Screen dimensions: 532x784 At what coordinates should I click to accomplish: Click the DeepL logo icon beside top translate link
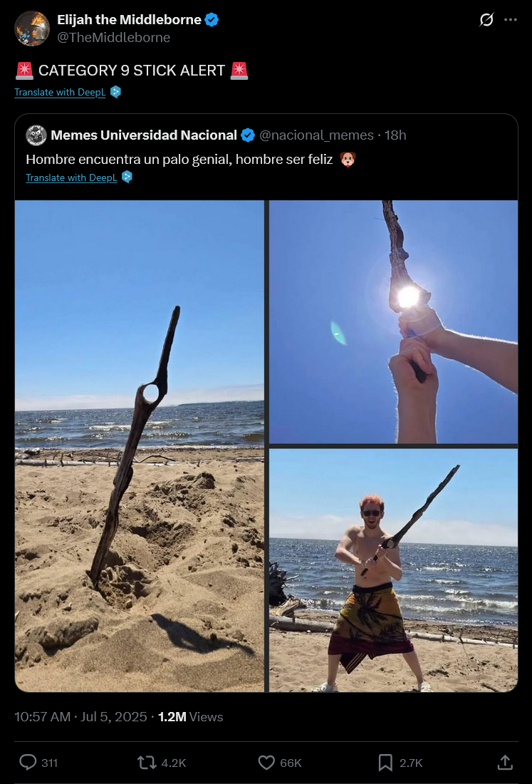(115, 92)
